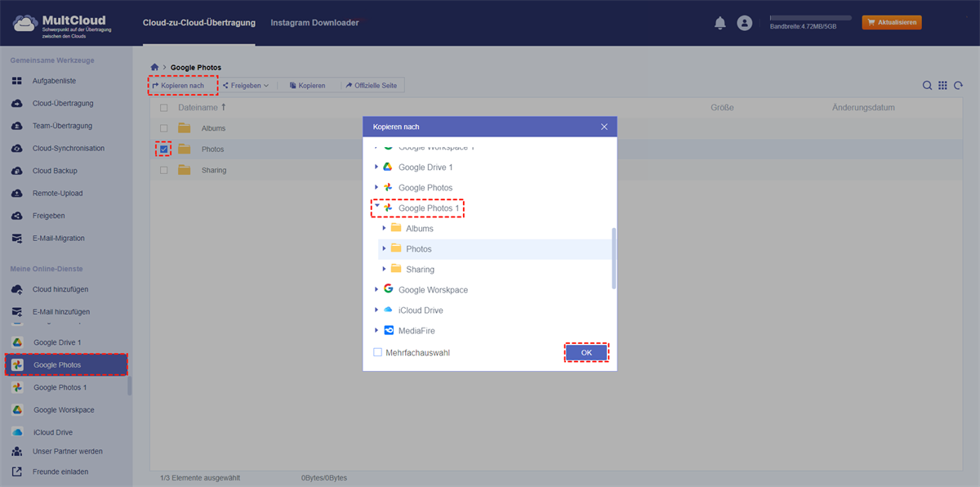
Task: Open Cloud-Übertragung in the sidebar
Action: coord(63,104)
